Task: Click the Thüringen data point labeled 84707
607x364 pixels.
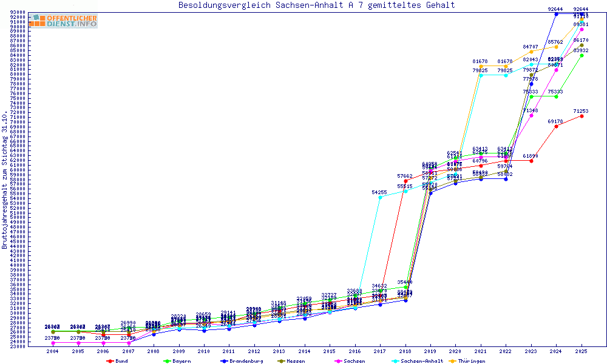Action: pyautogui.click(x=531, y=52)
